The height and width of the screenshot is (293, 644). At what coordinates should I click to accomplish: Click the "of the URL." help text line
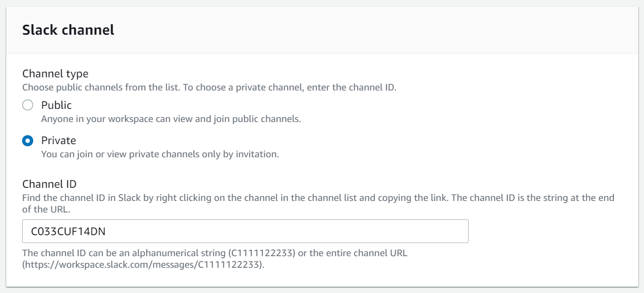(x=46, y=209)
